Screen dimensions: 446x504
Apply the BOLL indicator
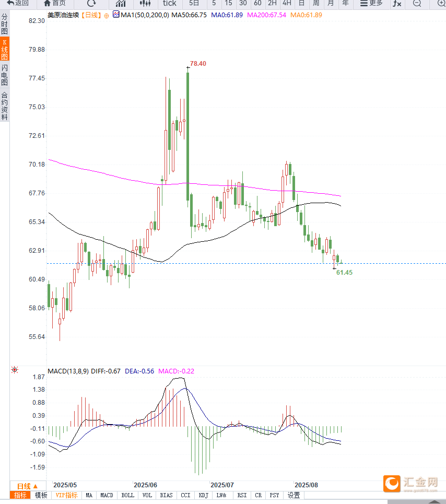[x=127, y=495]
